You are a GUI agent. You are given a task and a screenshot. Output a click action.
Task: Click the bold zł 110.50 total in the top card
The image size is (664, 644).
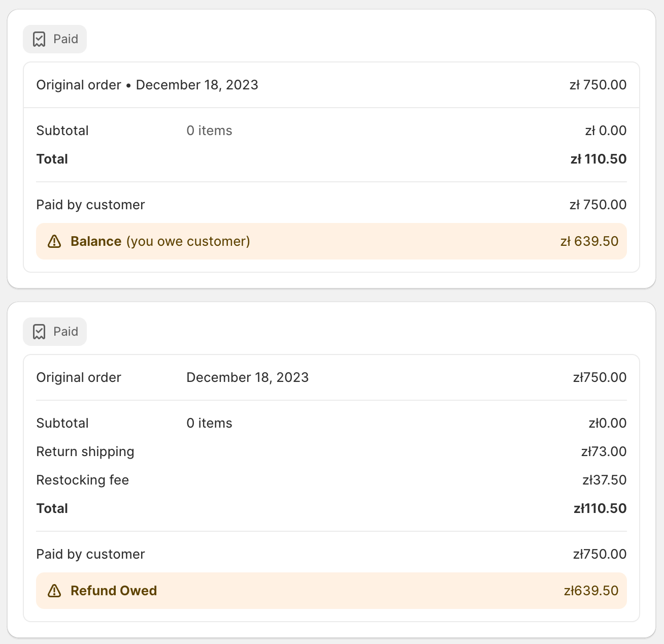coord(599,159)
